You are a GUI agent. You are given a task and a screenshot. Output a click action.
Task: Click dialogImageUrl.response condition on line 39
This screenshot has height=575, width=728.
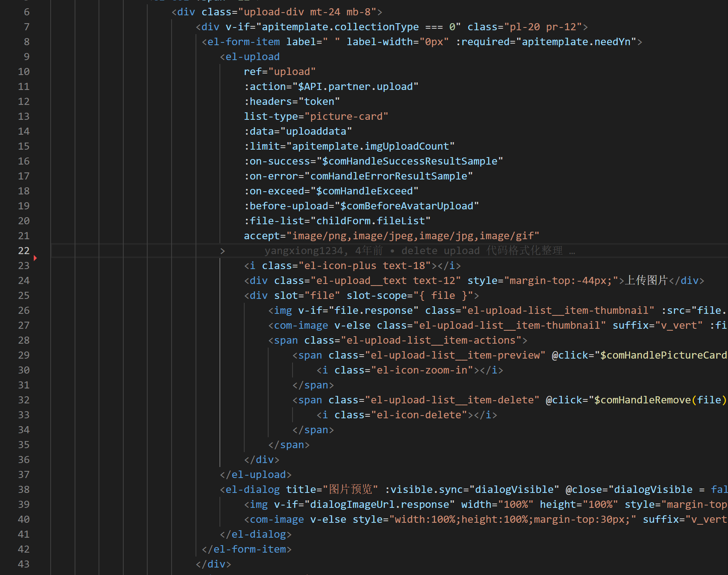[x=379, y=504]
